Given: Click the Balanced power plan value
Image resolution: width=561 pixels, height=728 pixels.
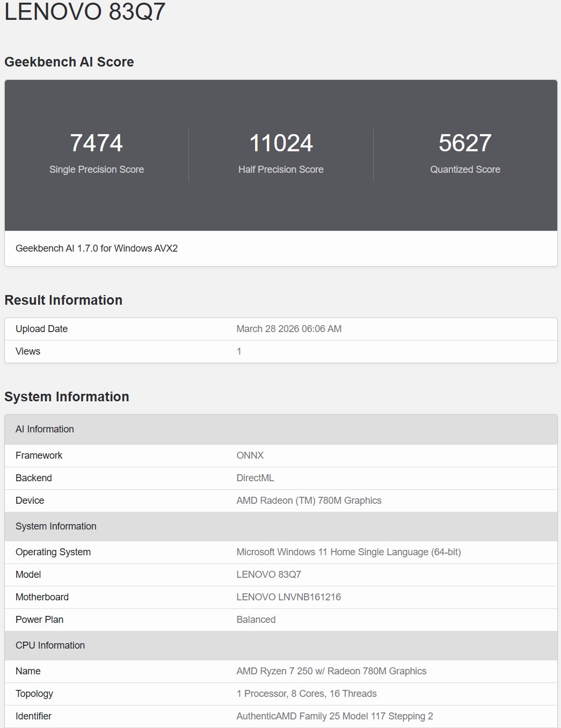Looking at the screenshot, I should (x=256, y=619).
